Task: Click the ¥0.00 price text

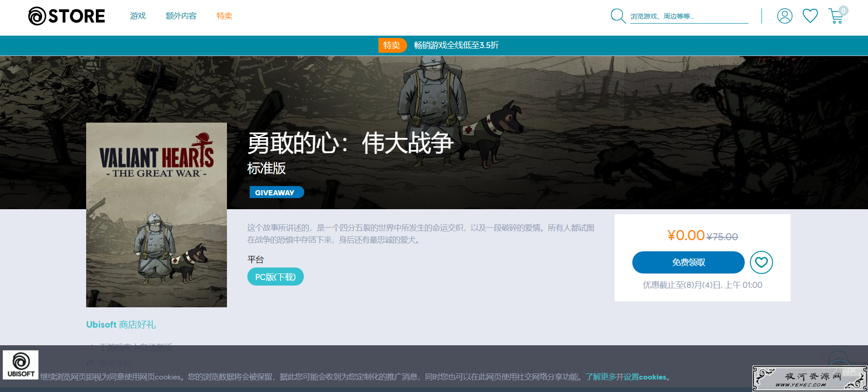Action: pos(686,236)
